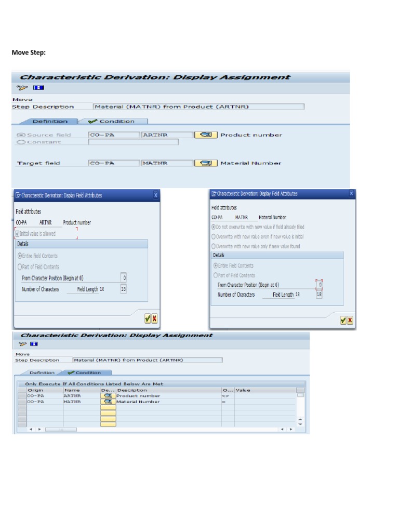The height and width of the screenshot is (532, 399).
Task: Click the lower Step Description input field
Action: (x=148, y=360)
